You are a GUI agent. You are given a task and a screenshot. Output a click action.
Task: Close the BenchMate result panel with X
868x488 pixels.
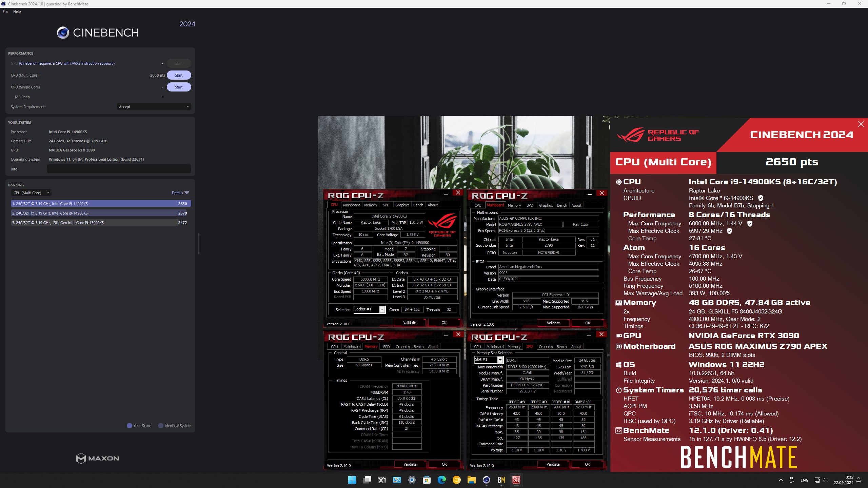(x=861, y=124)
